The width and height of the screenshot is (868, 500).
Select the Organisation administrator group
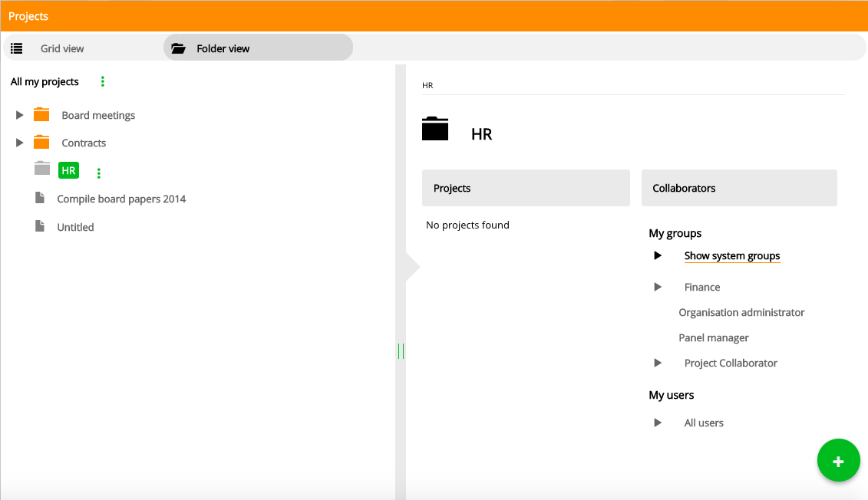coord(741,312)
